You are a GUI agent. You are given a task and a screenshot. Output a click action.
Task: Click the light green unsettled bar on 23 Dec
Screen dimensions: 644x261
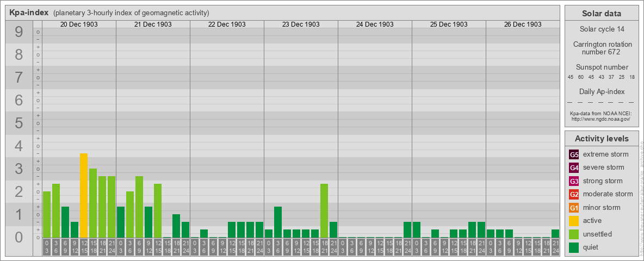click(x=324, y=210)
